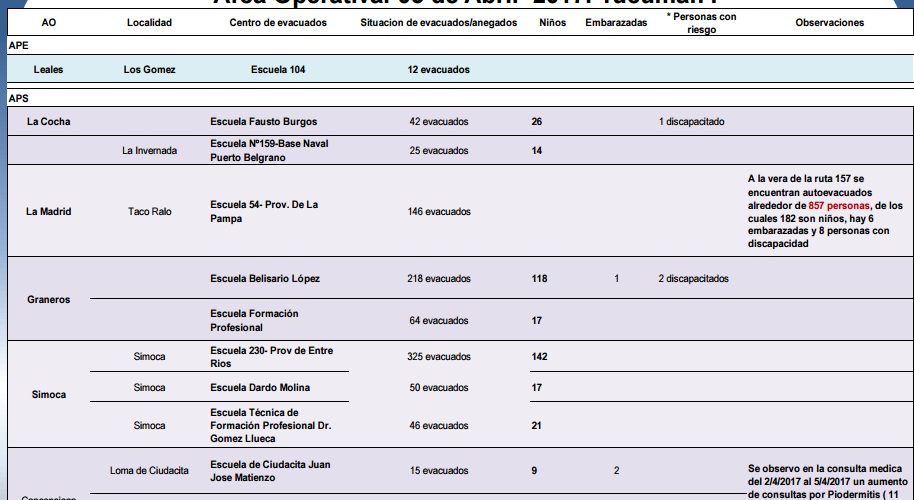Viewport: 914px width, 500px height.
Task: Click the niños value '118'
Action: pos(539,279)
